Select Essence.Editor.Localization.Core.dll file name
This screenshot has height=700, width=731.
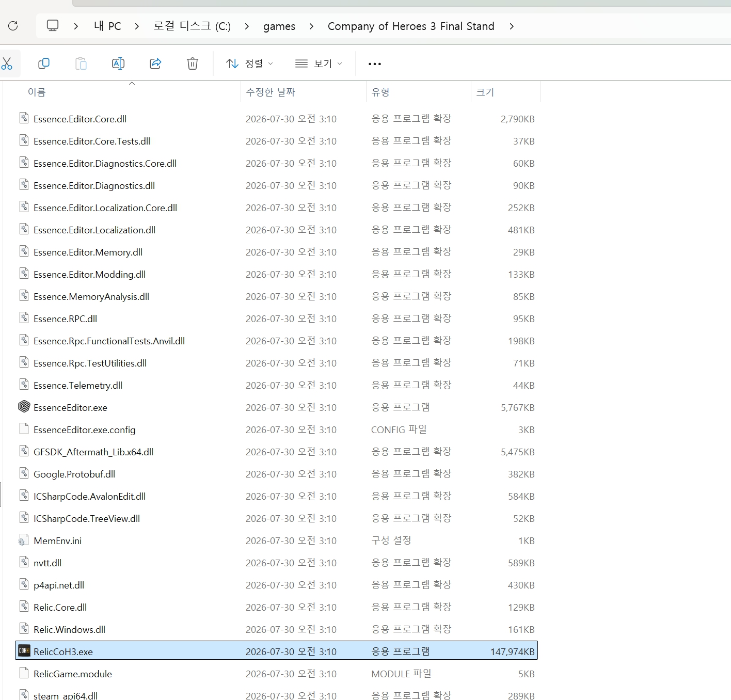(x=105, y=208)
